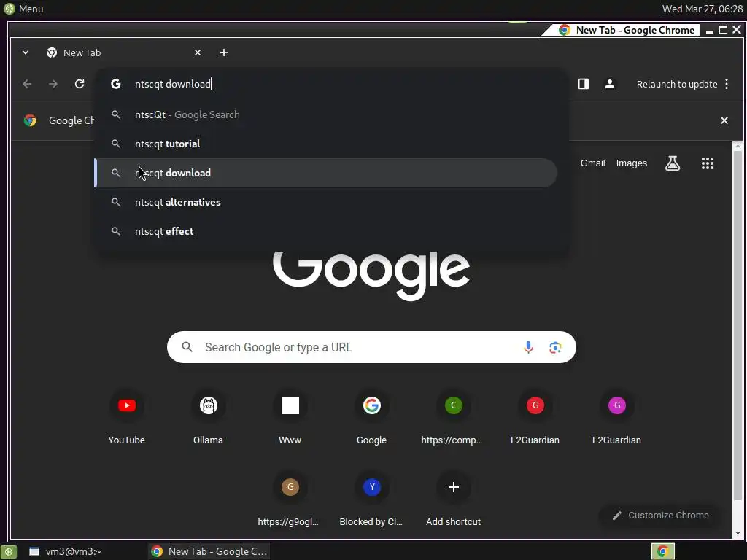Start voice search with microphone icon
This screenshot has height=560, width=747.
coord(528,347)
